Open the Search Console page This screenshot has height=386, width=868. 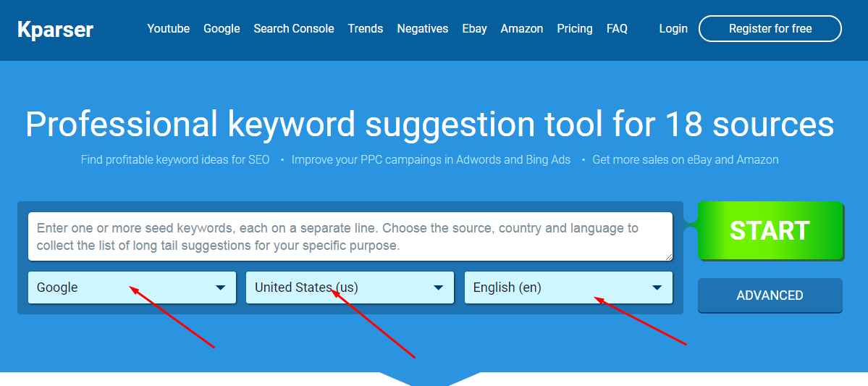[x=293, y=29]
